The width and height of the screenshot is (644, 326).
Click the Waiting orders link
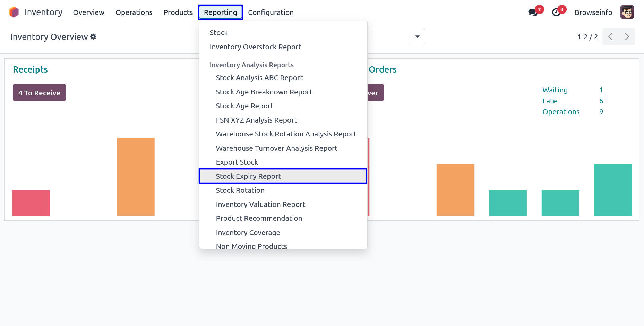click(555, 90)
